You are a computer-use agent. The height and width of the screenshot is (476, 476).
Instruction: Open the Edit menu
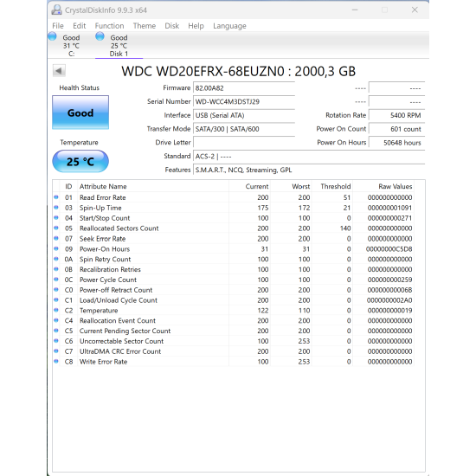point(80,26)
